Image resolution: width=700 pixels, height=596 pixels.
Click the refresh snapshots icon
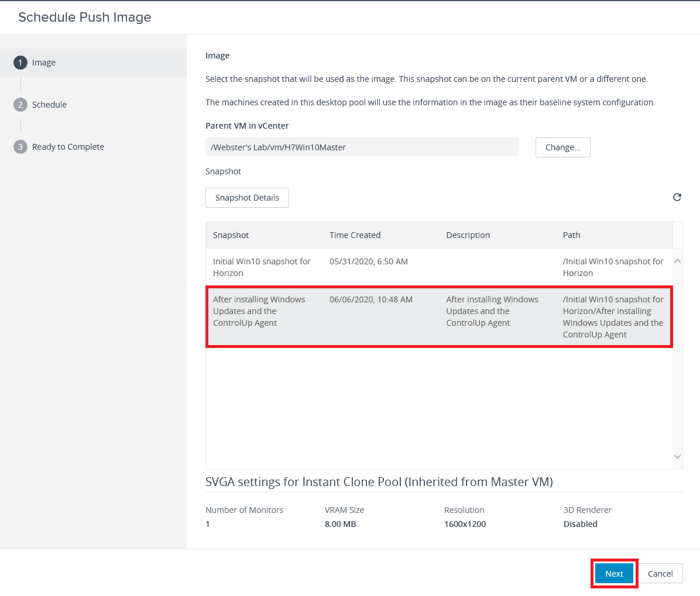(677, 197)
